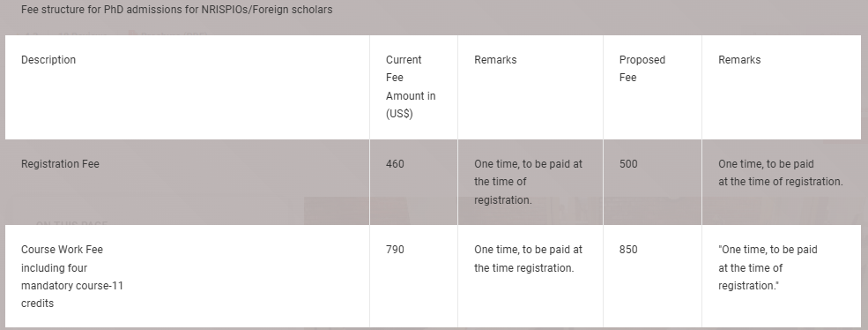The width and height of the screenshot is (868, 330).
Task: Click the faint ON THIS PAGE label
Action: tap(71, 223)
